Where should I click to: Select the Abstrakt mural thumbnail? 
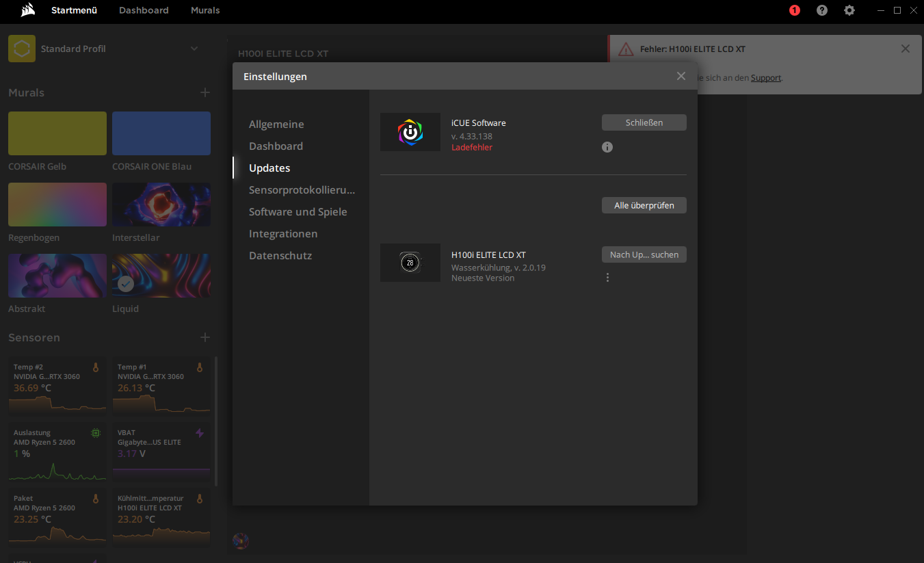(x=57, y=276)
